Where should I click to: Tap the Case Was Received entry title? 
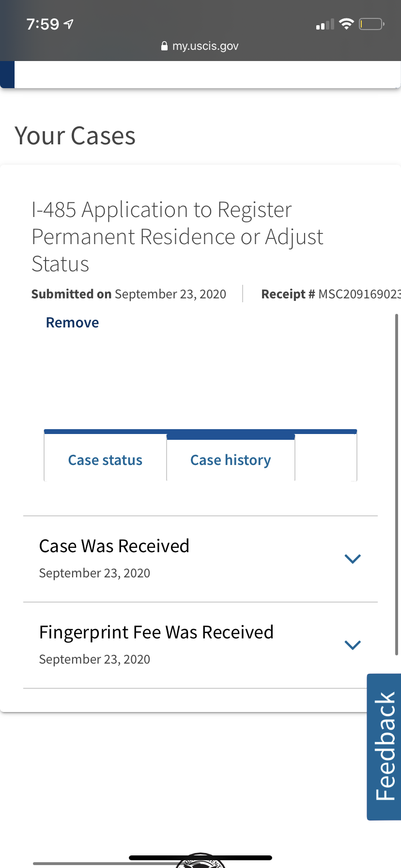point(114,546)
